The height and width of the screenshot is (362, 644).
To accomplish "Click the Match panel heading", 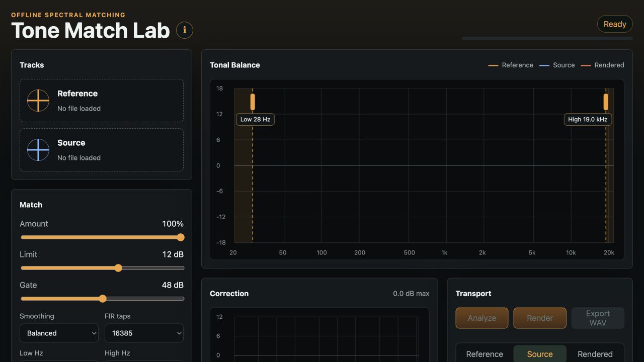I will pyautogui.click(x=31, y=205).
